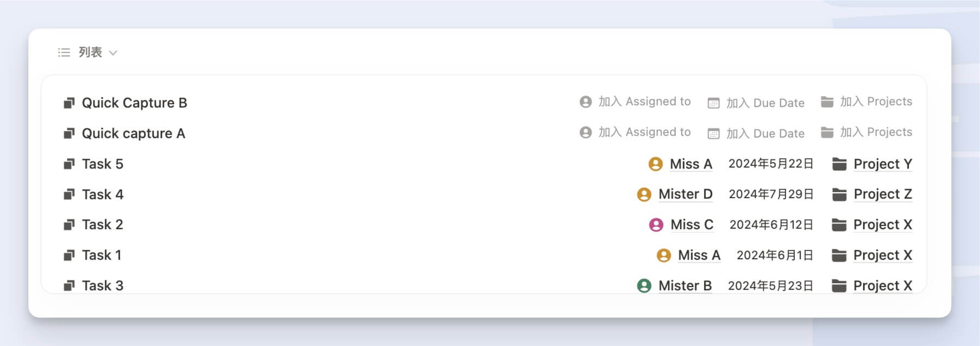The image size is (980, 346).
Task: Click the 2024年6月12日 due date on Task 2
Action: (771, 224)
